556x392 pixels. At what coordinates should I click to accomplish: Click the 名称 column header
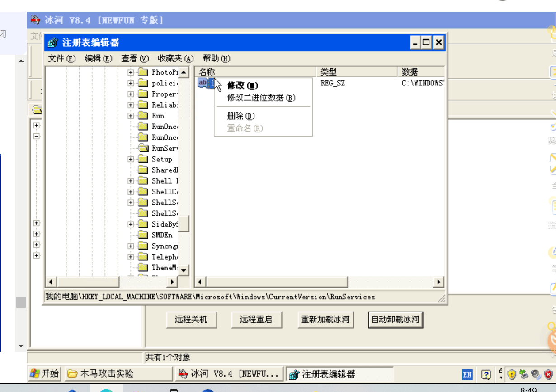click(255, 72)
